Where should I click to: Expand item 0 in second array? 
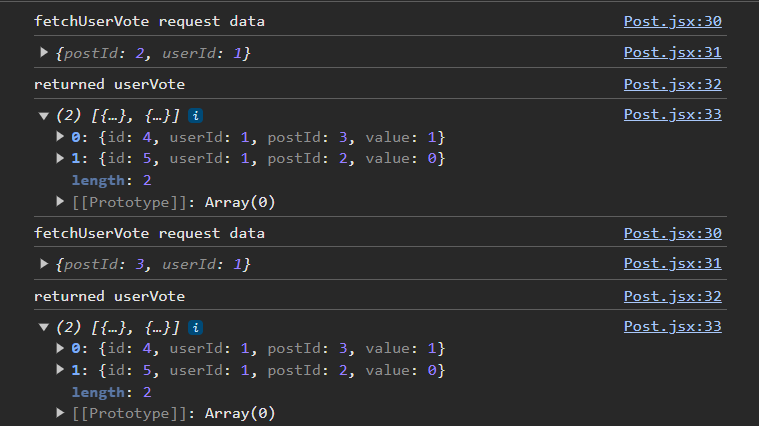click(60, 348)
